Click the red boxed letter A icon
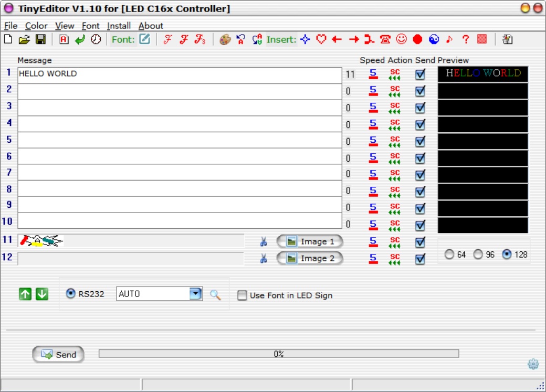The height and width of the screenshot is (392, 546). pyautogui.click(x=64, y=39)
